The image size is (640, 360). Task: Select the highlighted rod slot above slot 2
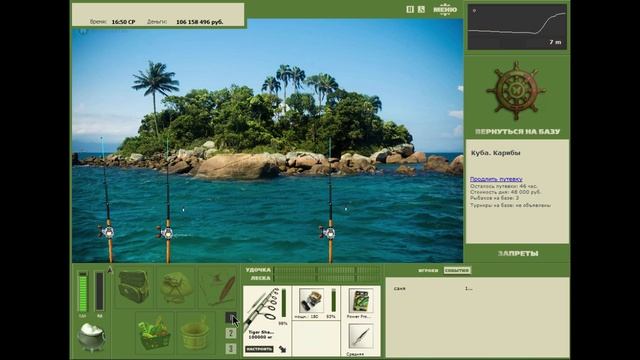pos(231,317)
